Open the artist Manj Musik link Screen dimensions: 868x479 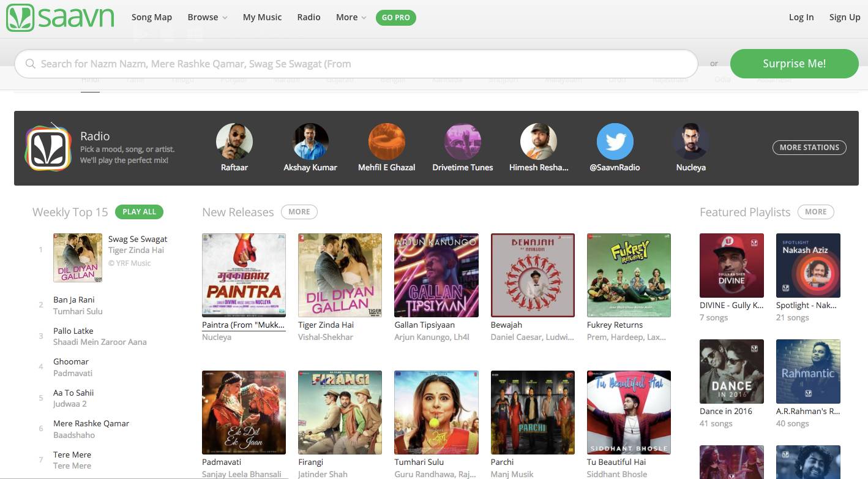tap(512, 474)
